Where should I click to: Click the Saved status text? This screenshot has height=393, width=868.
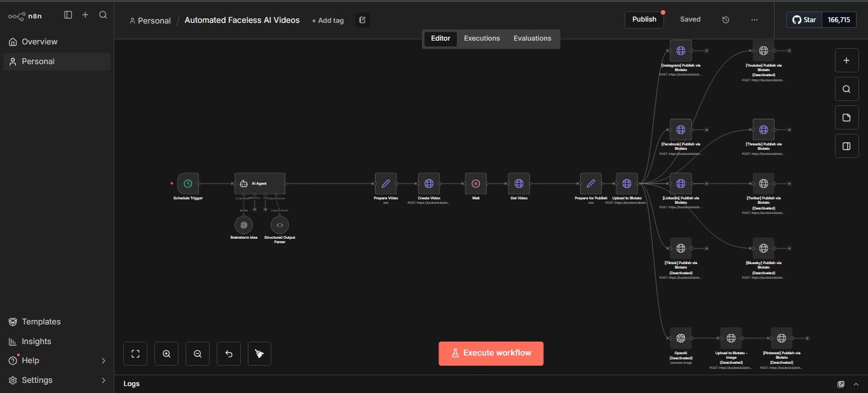[x=690, y=20]
